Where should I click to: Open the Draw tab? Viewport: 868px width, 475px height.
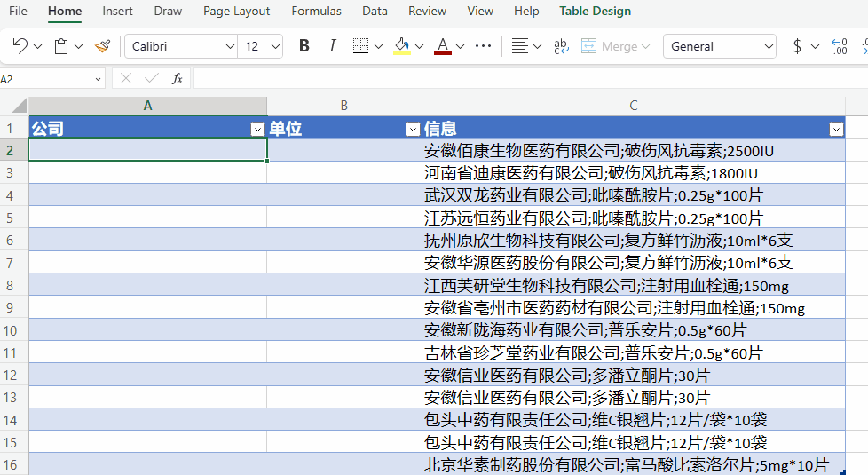pyautogui.click(x=168, y=11)
